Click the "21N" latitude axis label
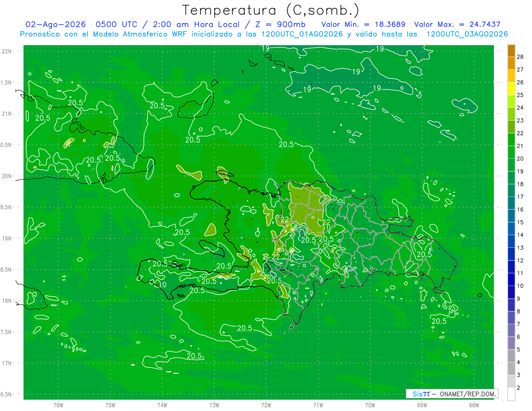The width and height of the screenshot is (532, 411). (x=8, y=114)
